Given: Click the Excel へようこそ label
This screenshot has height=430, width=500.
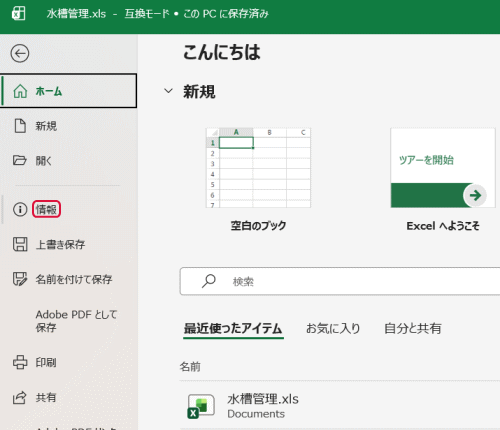Looking at the screenshot, I should pyautogui.click(x=443, y=226).
